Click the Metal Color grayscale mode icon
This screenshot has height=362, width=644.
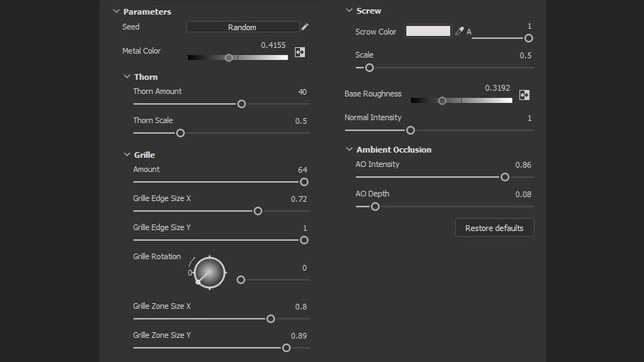[300, 52]
